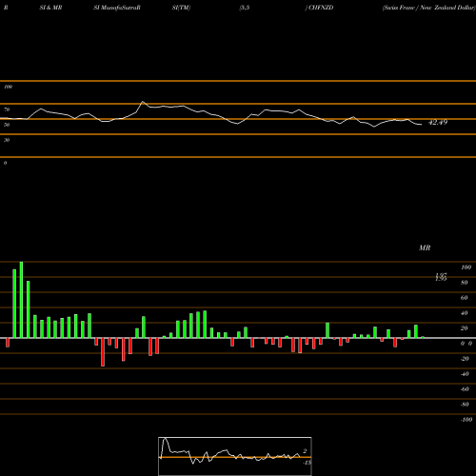
Task: Click the MR axis label 80
Action: tap(465, 283)
